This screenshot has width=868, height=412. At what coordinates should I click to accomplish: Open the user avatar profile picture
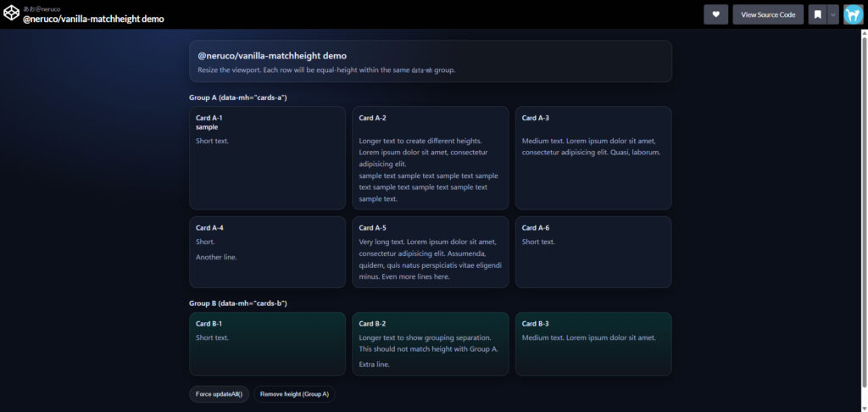[853, 14]
